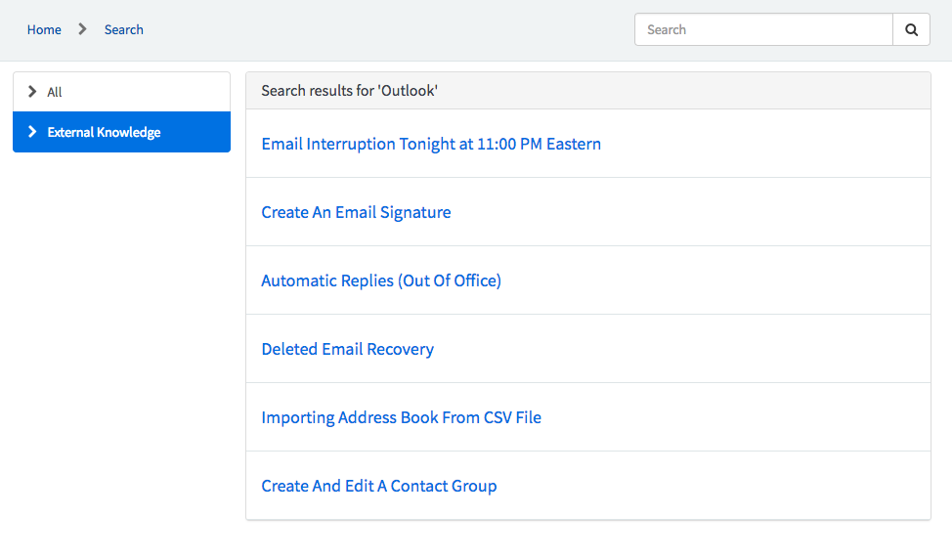The image size is (952, 560).
Task: Select the External Knowledge filter label
Action: [104, 132]
